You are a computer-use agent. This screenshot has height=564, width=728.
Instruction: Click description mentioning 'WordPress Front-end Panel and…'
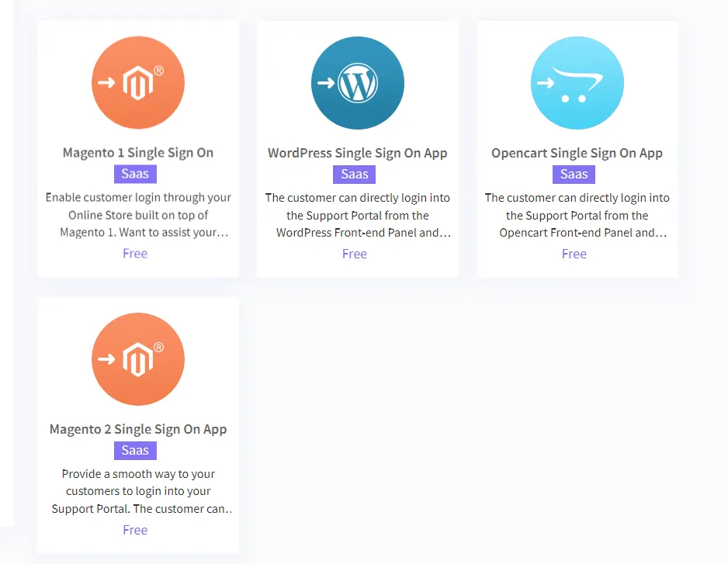point(358,216)
